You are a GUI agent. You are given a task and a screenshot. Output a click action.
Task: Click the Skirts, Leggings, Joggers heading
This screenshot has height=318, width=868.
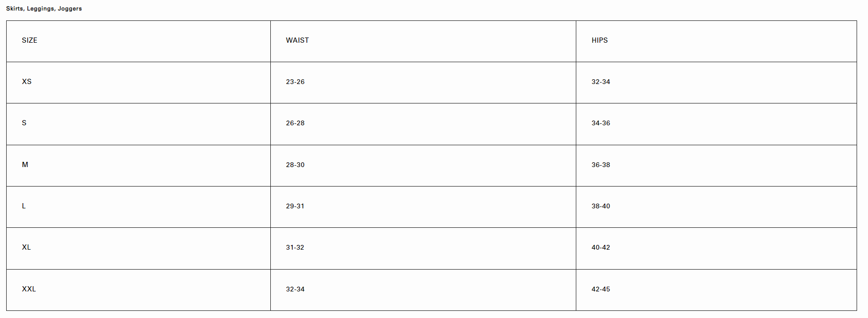tap(44, 9)
